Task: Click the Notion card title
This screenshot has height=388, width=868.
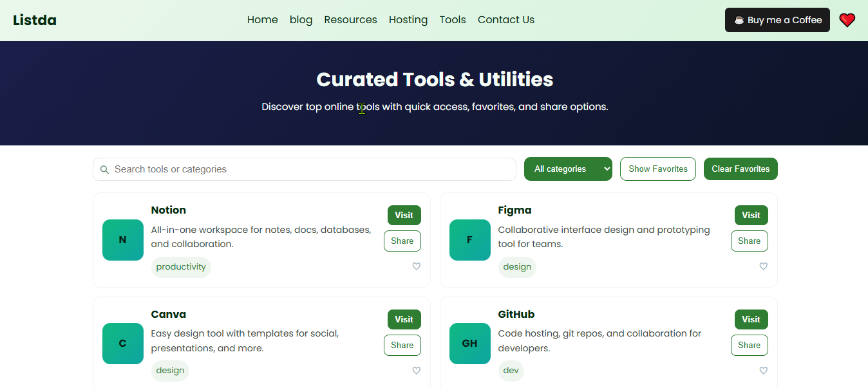Action: point(169,210)
